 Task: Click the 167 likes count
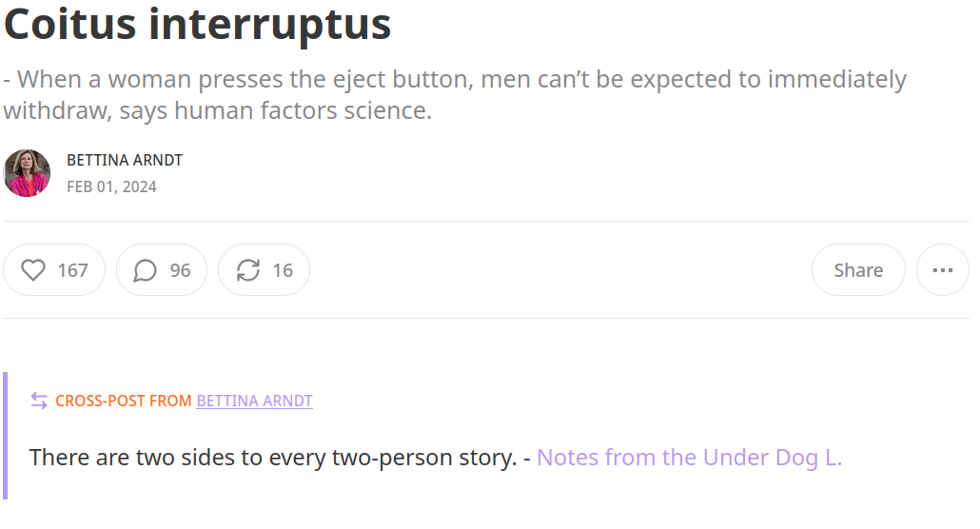[72, 271]
